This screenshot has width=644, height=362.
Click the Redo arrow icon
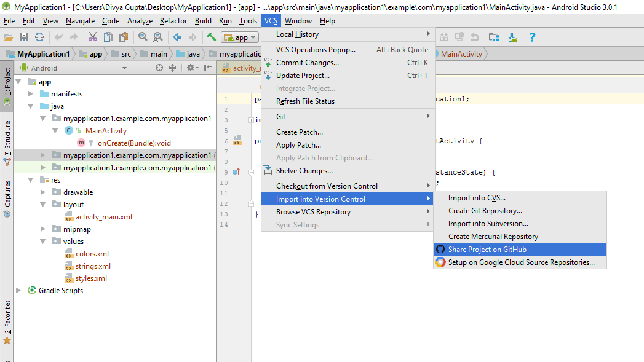(x=74, y=37)
